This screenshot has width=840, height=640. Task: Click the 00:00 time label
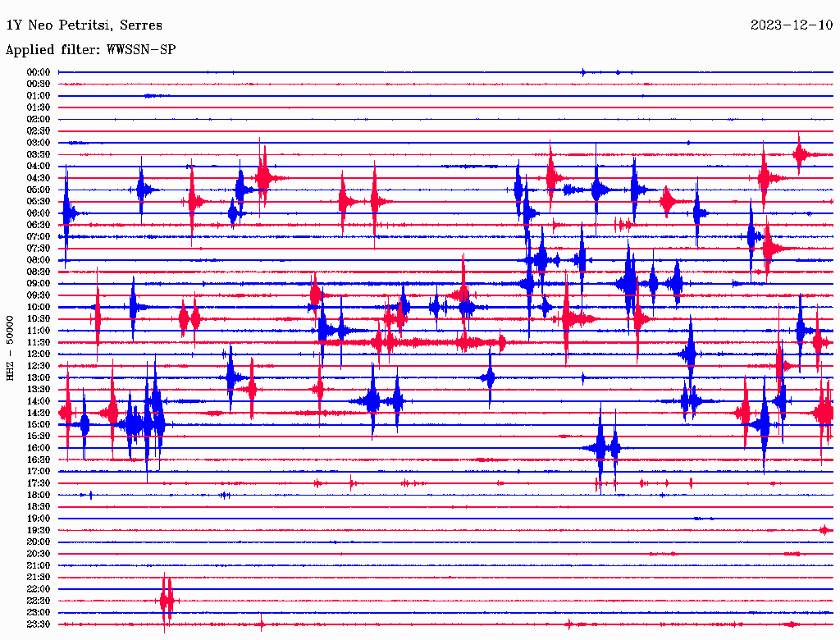pos(39,72)
